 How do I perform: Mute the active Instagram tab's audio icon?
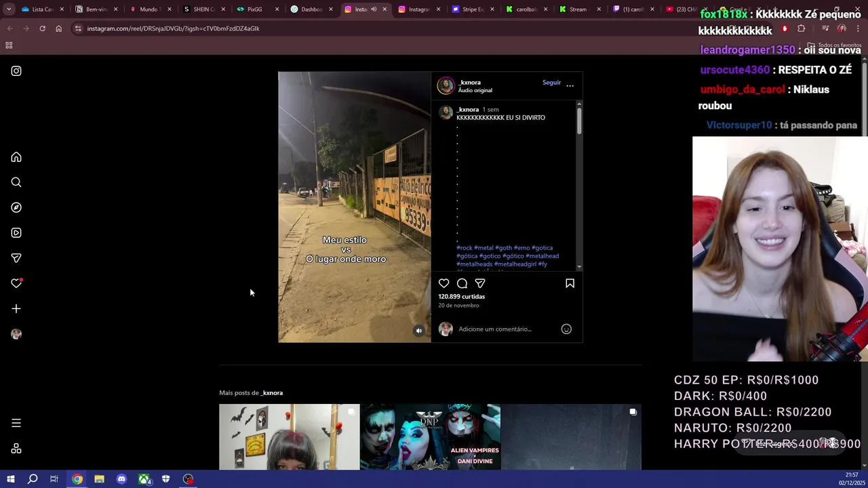click(374, 9)
